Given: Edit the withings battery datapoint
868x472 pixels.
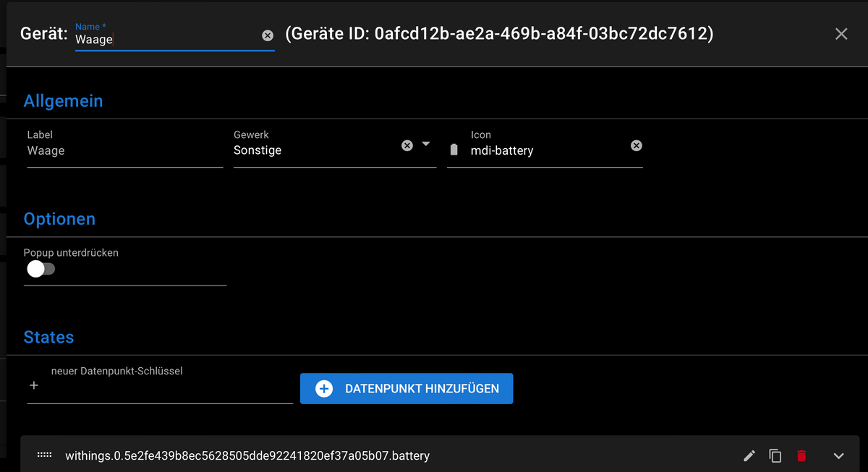Looking at the screenshot, I should pos(749,455).
